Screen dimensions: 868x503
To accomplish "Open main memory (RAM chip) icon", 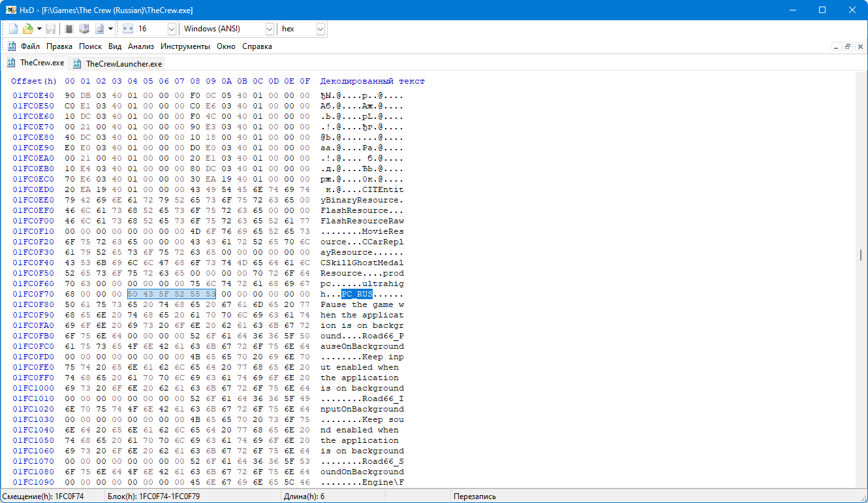I will coord(70,29).
